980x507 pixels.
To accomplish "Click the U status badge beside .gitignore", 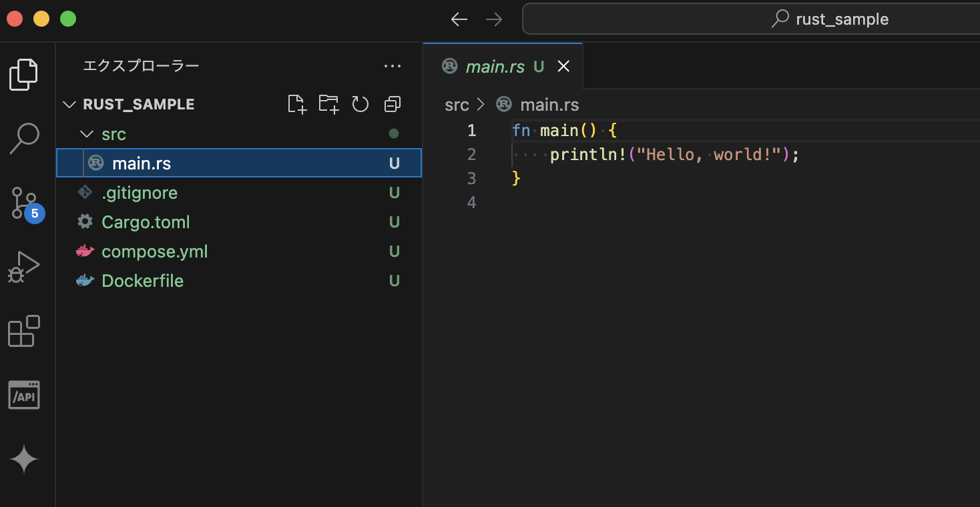I will tap(395, 193).
